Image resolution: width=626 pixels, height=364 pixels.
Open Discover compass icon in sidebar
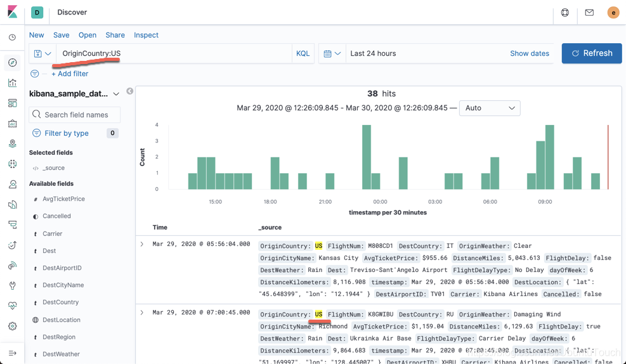(x=13, y=63)
